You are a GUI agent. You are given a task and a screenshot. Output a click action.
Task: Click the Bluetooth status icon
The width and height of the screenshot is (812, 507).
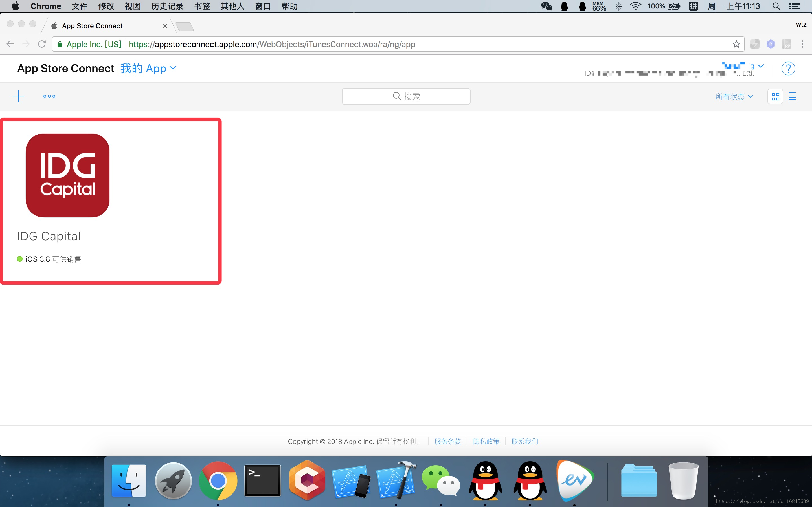point(618,6)
